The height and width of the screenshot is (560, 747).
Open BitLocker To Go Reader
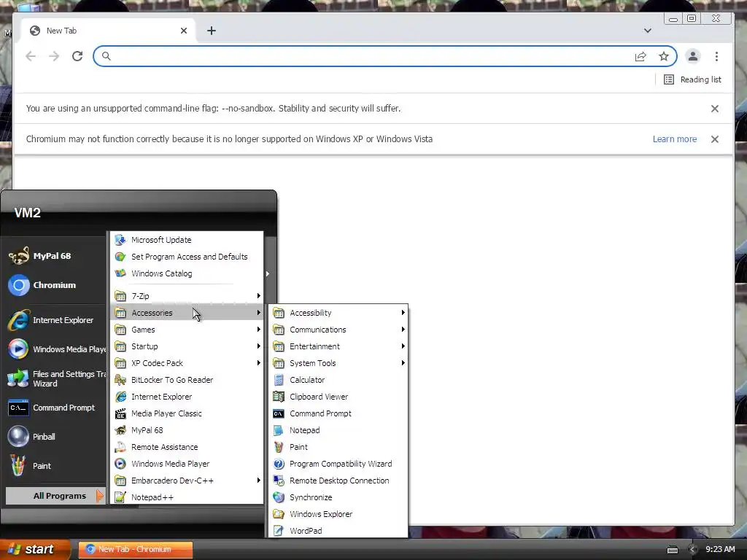click(x=187, y=380)
